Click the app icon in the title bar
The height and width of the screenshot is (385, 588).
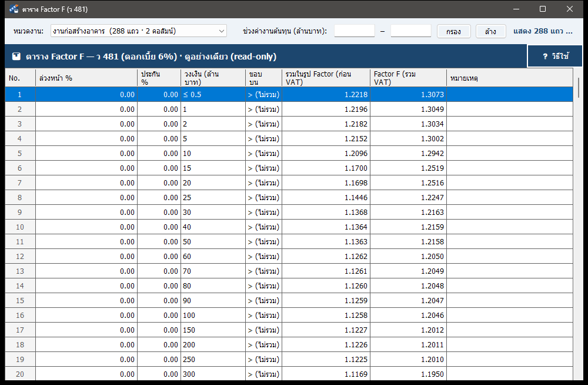coord(14,9)
